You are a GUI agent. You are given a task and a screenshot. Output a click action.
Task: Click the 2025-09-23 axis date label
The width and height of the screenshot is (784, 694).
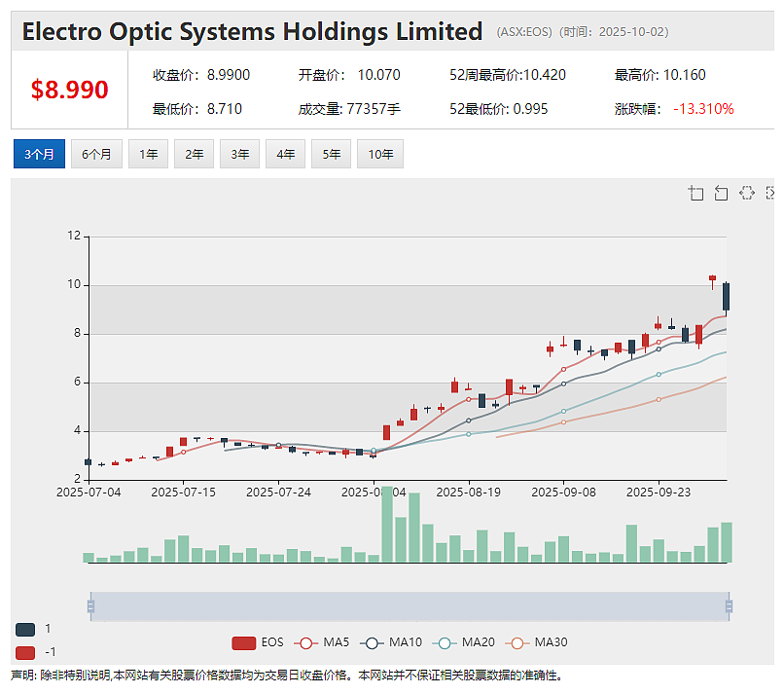[659, 493]
